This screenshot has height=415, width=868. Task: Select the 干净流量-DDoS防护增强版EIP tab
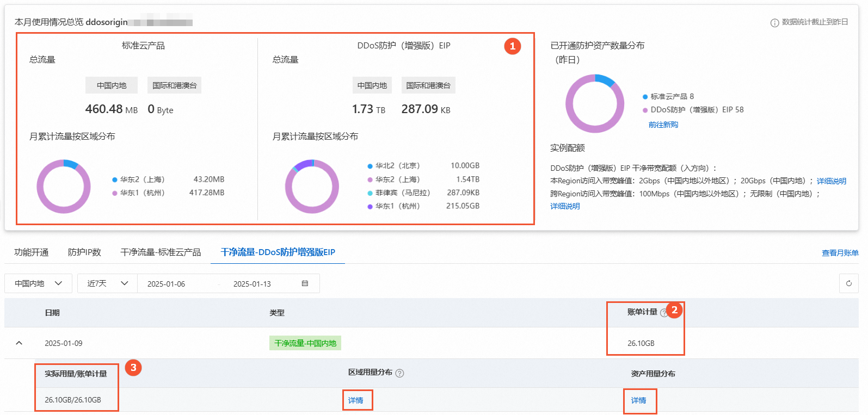point(278,252)
